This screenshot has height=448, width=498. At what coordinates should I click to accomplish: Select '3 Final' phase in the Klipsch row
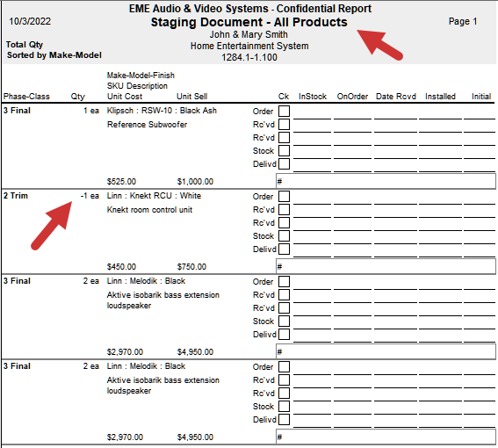(17, 111)
